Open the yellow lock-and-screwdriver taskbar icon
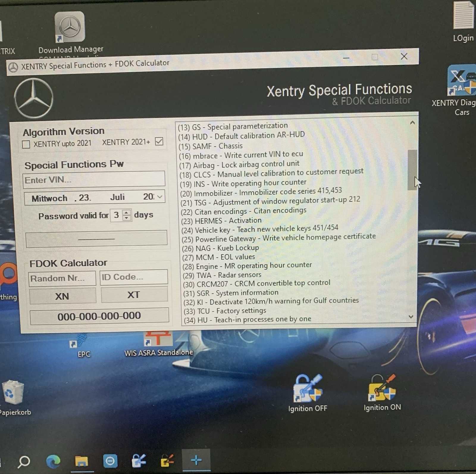Screen dimensions: 476x474 pos(167,461)
